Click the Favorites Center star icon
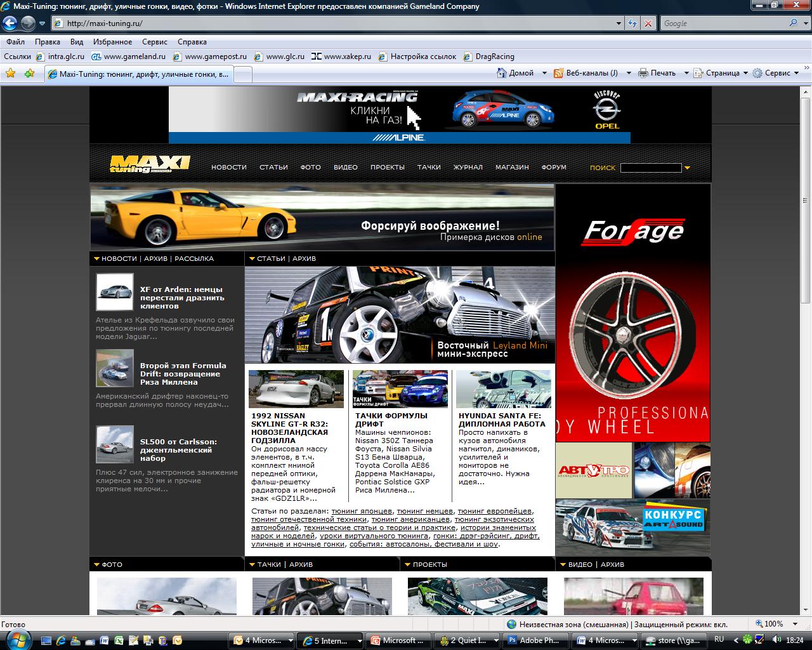Screen dimensions: 812x650 point(11,74)
